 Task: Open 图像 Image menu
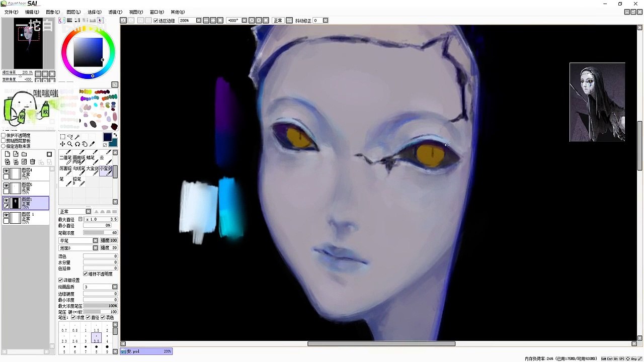[53, 12]
